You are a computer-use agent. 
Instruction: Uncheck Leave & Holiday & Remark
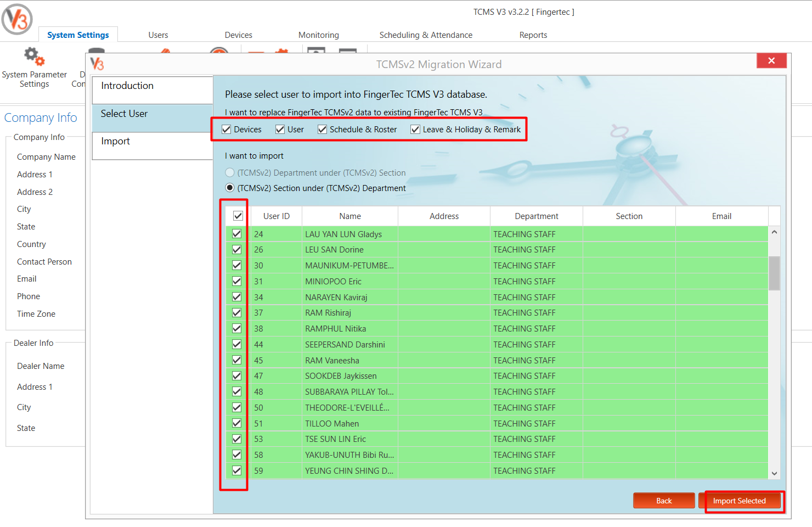415,130
